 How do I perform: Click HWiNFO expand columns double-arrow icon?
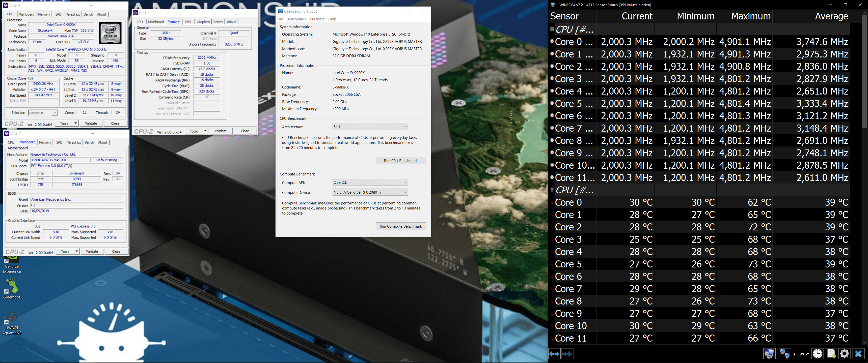pos(554,354)
